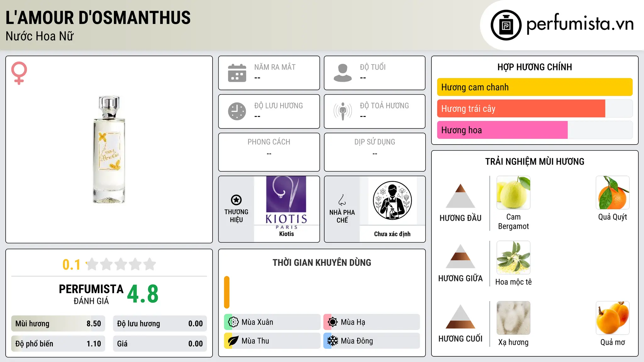Click the green 4.8 Perfumista rating

click(x=143, y=294)
